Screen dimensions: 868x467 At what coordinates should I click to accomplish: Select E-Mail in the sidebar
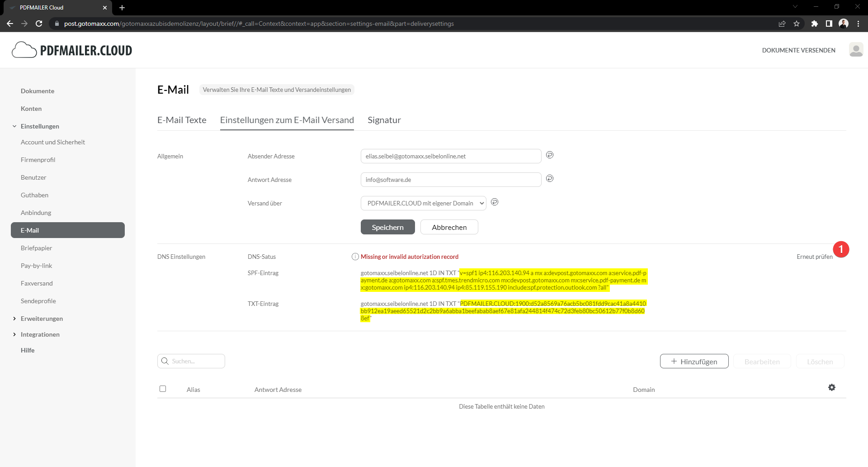tap(68, 230)
